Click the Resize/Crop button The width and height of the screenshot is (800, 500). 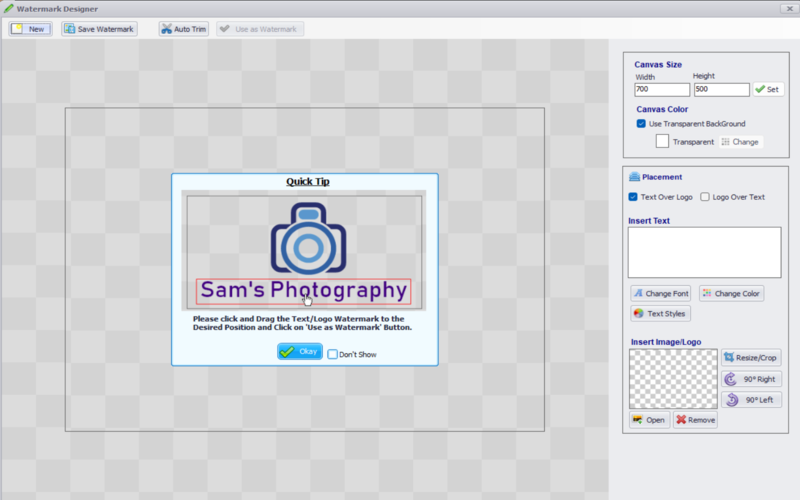click(751, 358)
